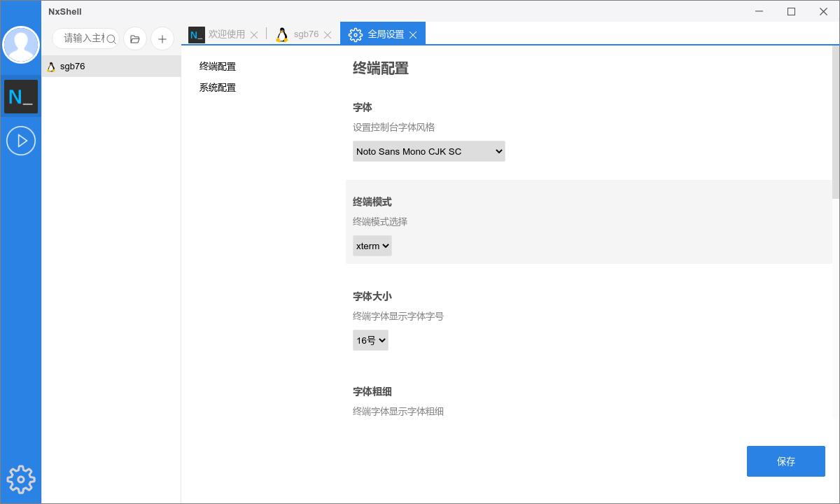The height and width of the screenshot is (504, 840).
Task: Open settings via bottom-left gear icon
Action: pos(21,479)
